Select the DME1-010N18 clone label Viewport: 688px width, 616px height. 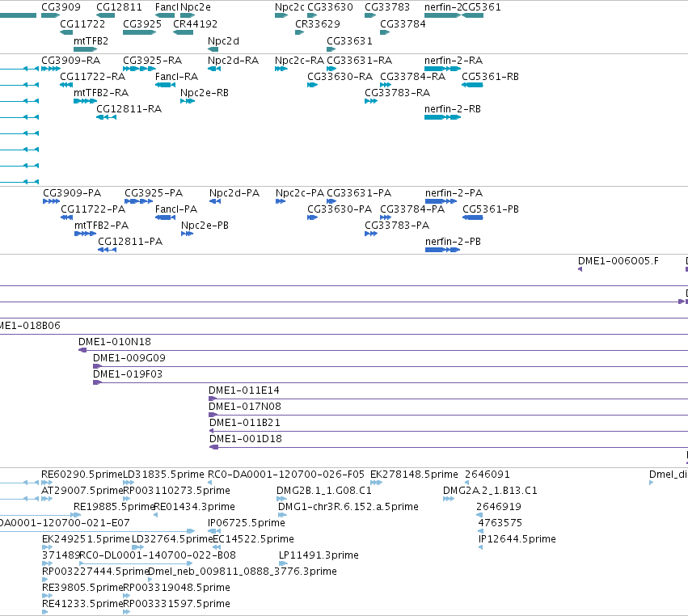115,342
